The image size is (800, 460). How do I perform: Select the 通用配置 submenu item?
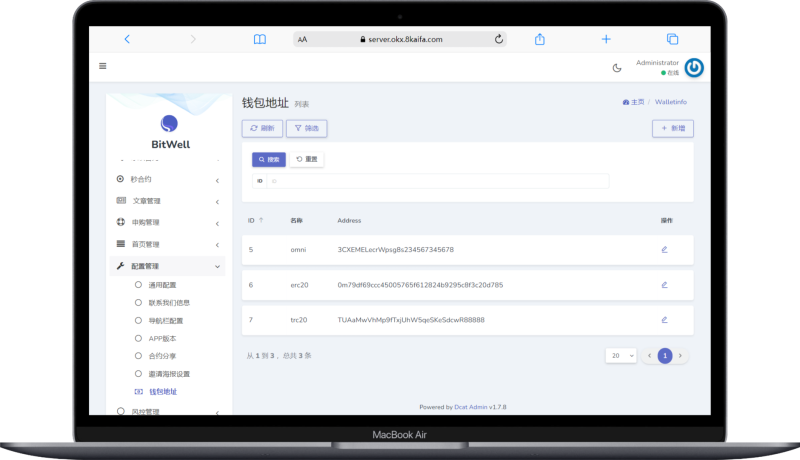(x=162, y=285)
